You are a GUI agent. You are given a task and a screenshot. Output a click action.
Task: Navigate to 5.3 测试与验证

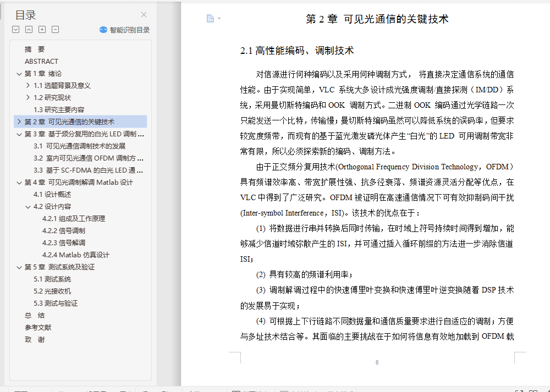point(56,303)
